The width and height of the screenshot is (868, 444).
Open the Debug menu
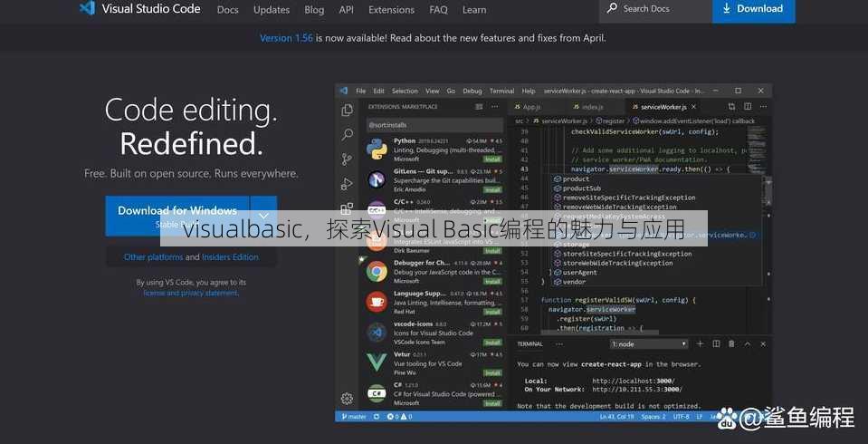pyautogui.click(x=472, y=91)
